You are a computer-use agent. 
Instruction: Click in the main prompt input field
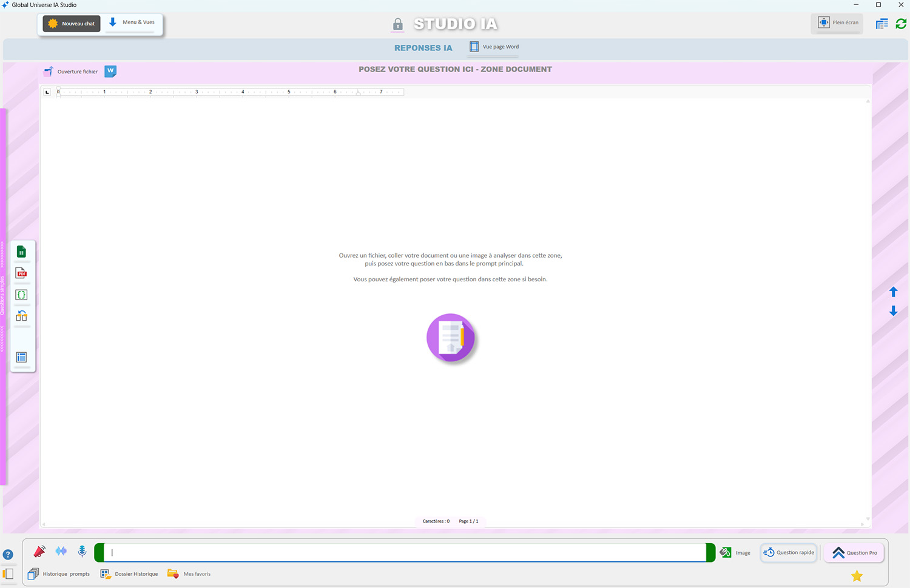(405, 552)
